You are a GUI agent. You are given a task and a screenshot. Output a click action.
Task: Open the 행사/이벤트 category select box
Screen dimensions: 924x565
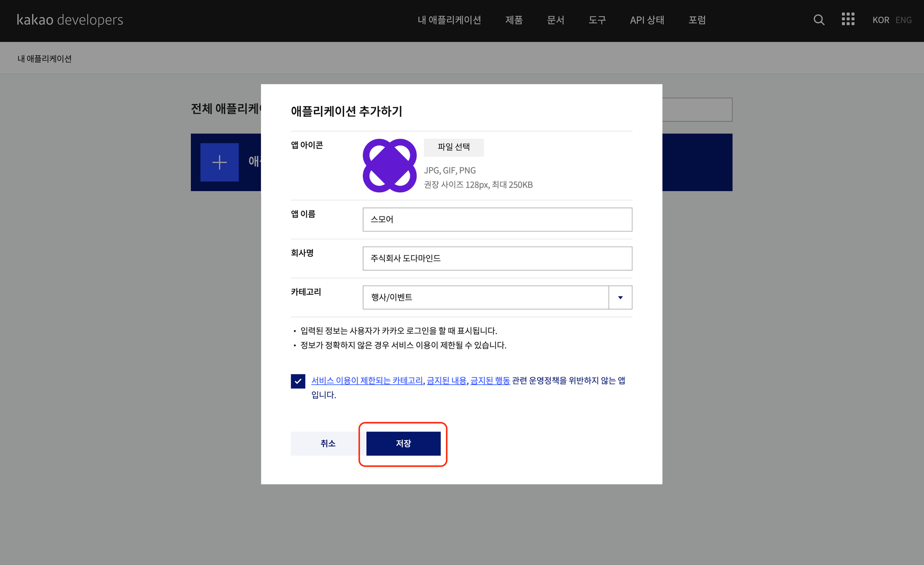pyautogui.click(x=485, y=298)
